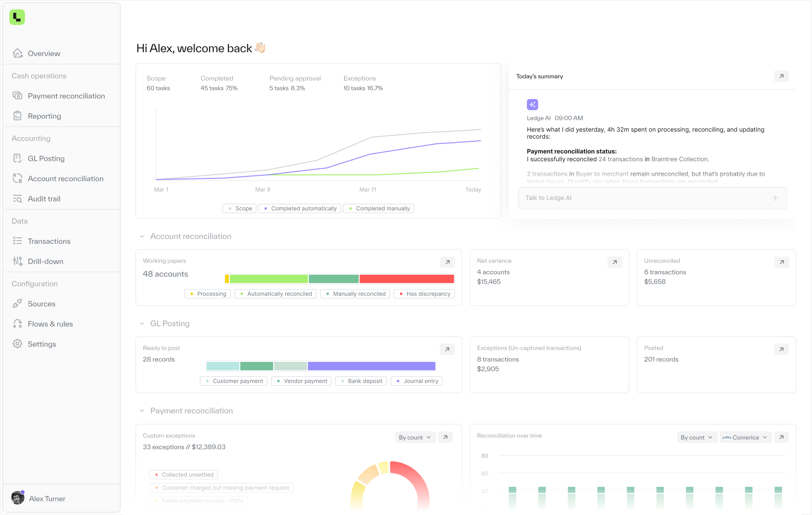This screenshot has height=515, width=812.
Task: Send message with the up-arrow icon
Action: (775, 198)
